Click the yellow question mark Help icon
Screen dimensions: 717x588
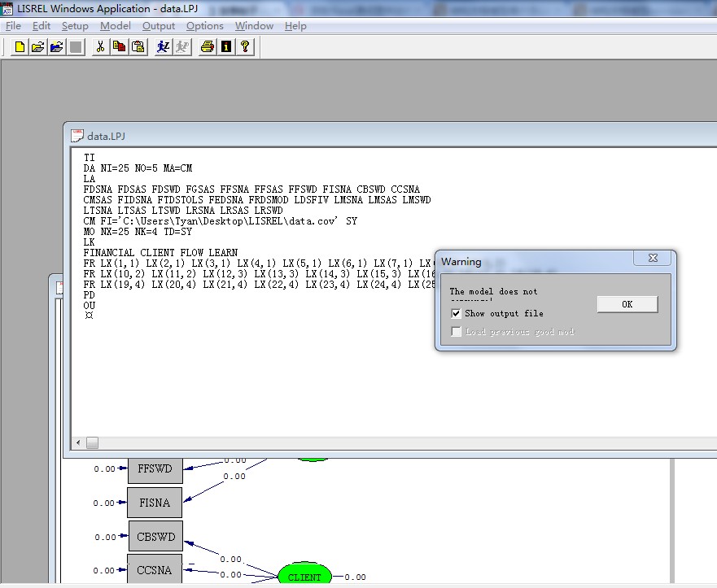[244, 46]
